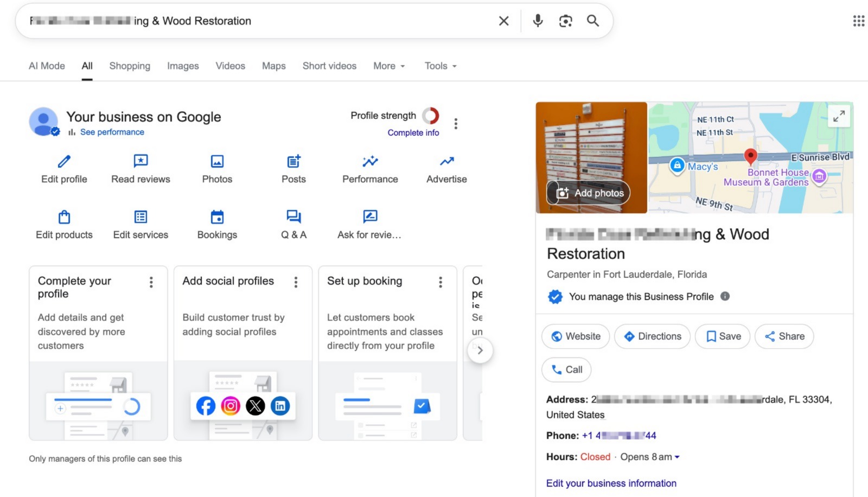868x497 pixels.
Task: Open the Google apps grid icon
Action: pyautogui.click(x=858, y=21)
